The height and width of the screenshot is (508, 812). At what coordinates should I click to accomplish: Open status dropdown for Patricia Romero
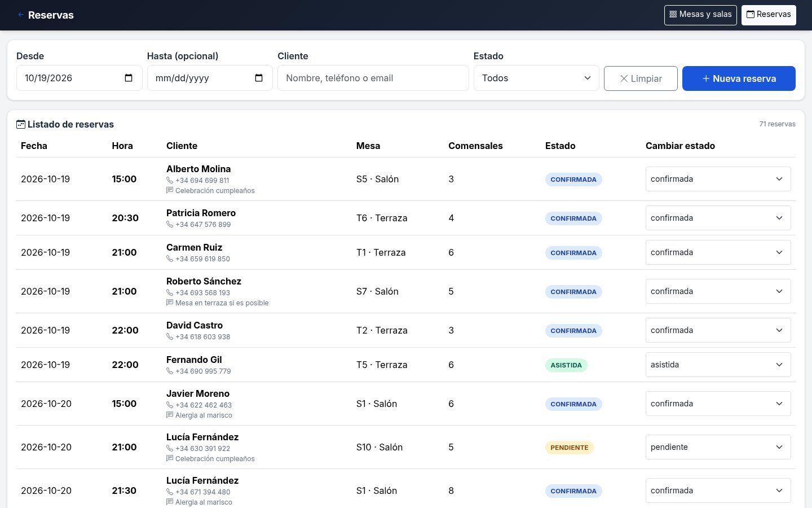click(718, 218)
